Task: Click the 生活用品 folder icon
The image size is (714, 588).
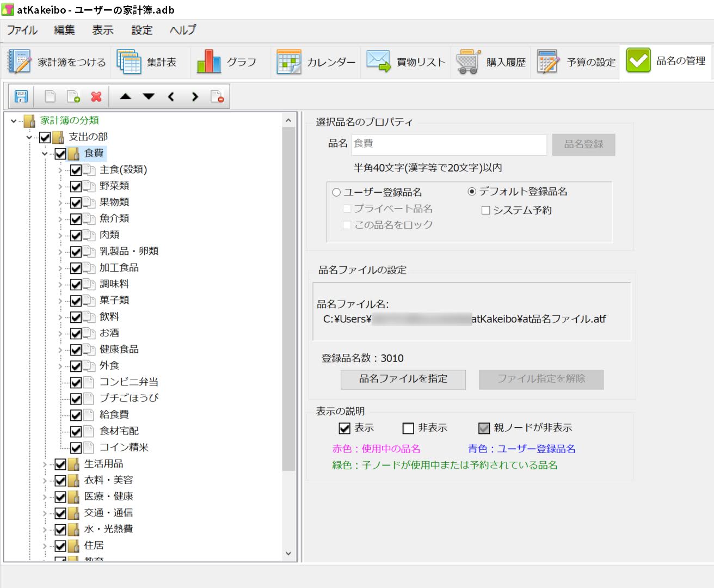Action: click(74, 464)
